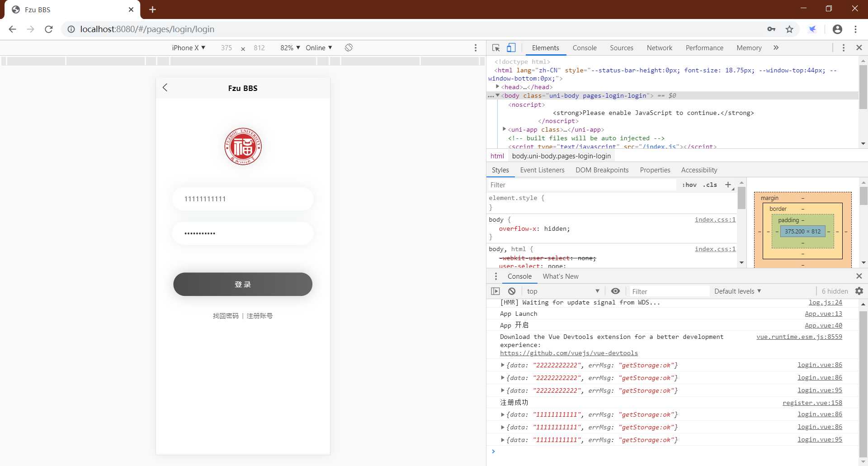Switch to DOM Breakpoints pane
Image resolution: width=868 pixels, height=466 pixels.
click(602, 170)
